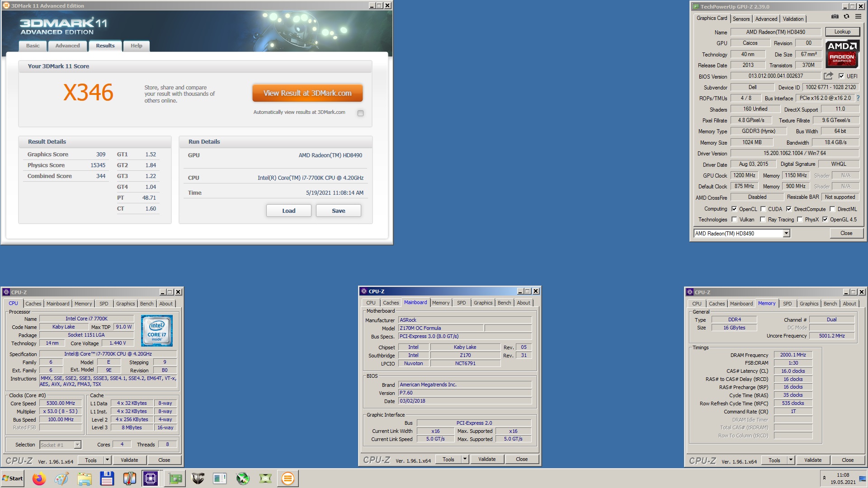The height and width of the screenshot is (488, 868).
Task: Click the Load button in Run Details
Action: tap(288, 211)
